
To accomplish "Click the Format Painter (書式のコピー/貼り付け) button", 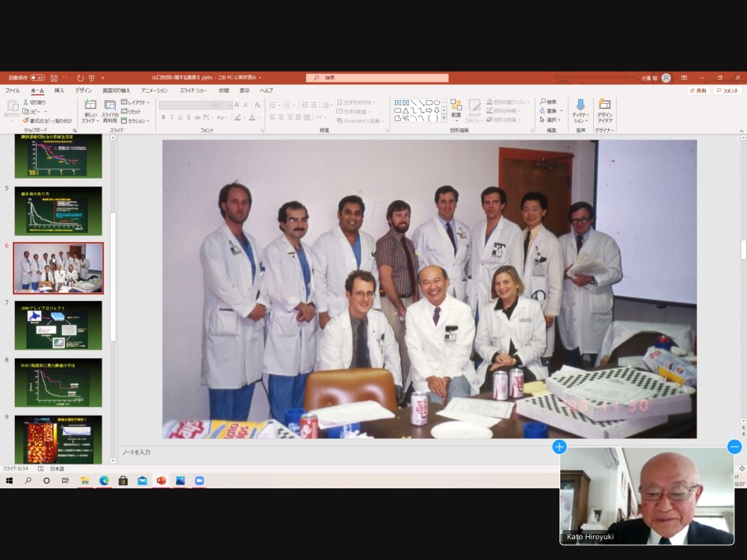I will pyautogui.click(x=46, y=121).
